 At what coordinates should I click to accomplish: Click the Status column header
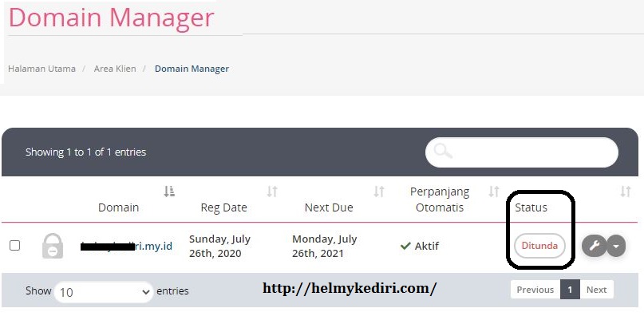(531, 207)
